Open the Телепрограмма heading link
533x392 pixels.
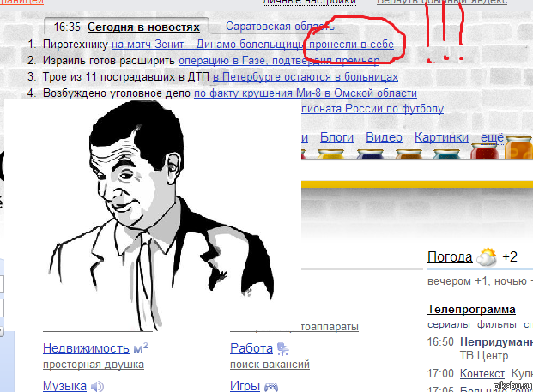coord(470,310)
